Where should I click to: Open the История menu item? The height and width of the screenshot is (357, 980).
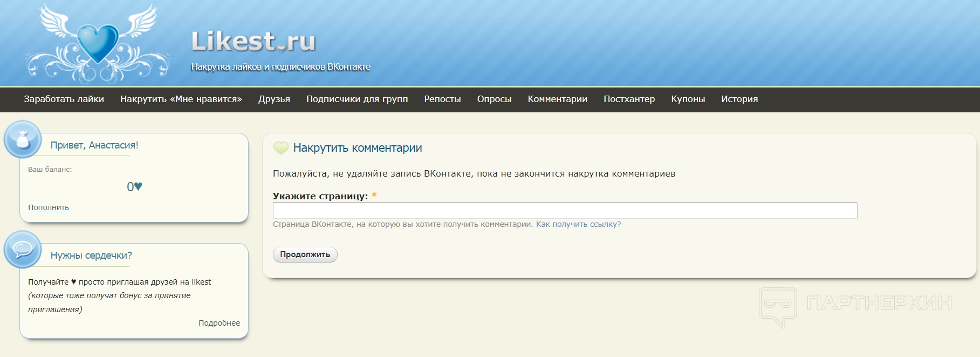point(739,99)
